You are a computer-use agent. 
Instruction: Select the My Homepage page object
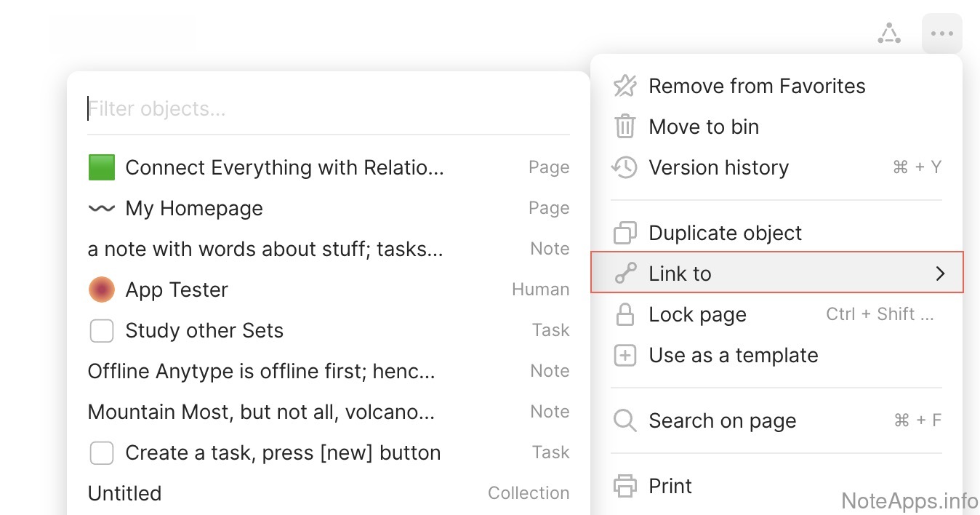(x=193, y=208)
